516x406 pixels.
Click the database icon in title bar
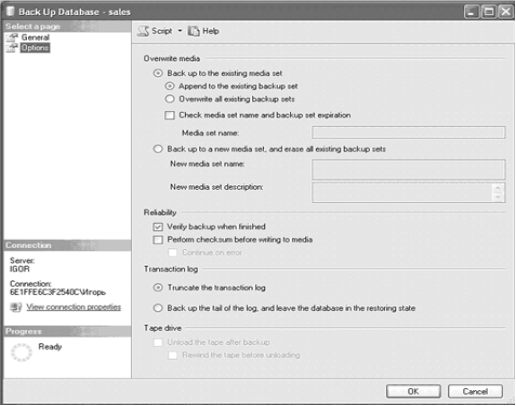[11, 11]
